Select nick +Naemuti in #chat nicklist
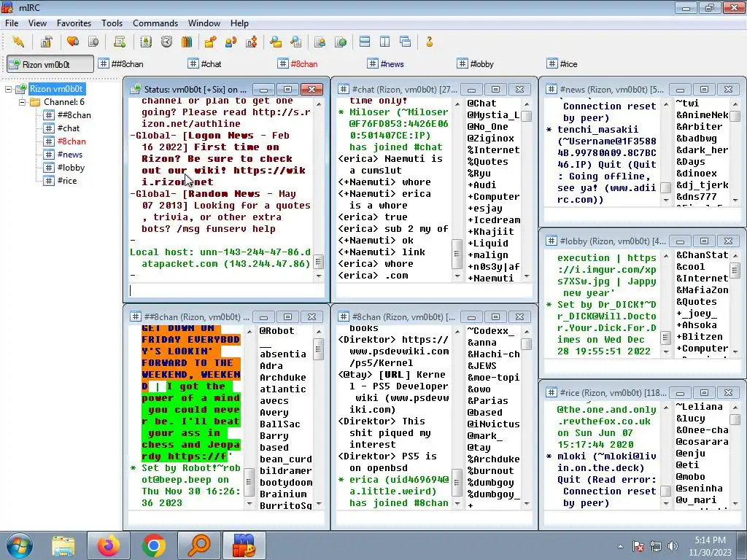This screenshot has height=560, width=747. 490,278
